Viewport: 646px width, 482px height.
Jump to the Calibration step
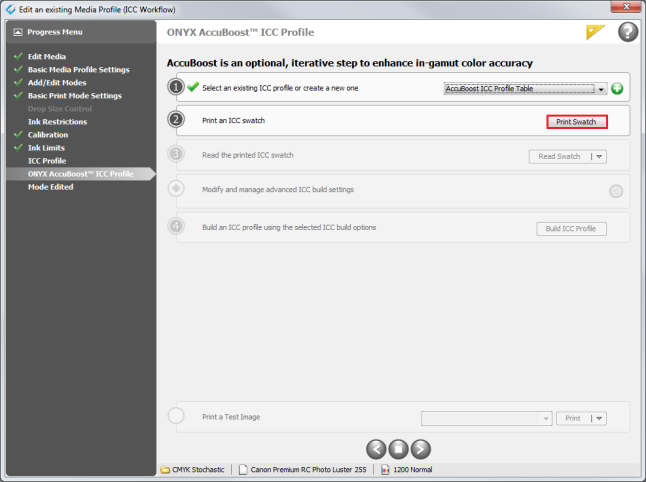click(48, 135)
